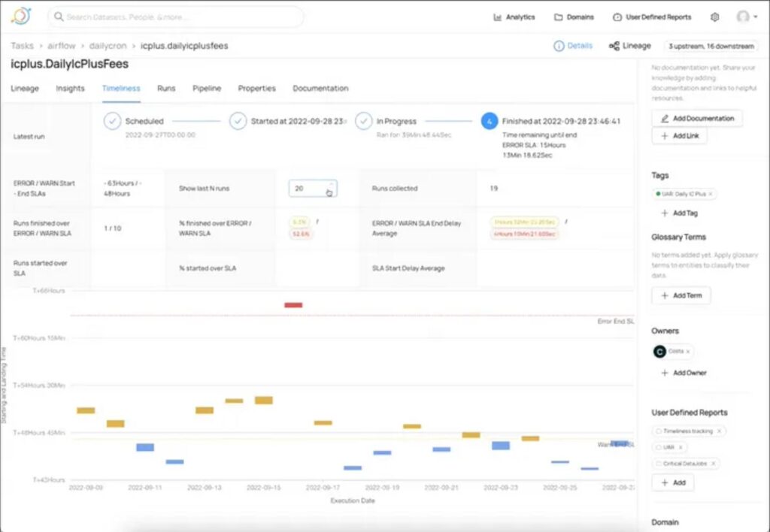
Task: Click the yellow bar for 2022-09-17
Action: [323, 422]
